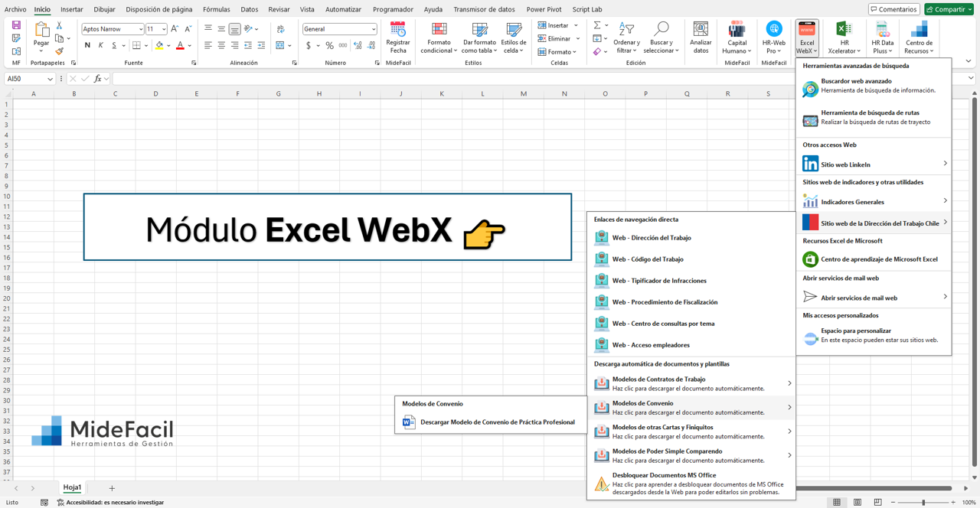Add a new sheet with plus button
This screenshot has width=980, height=508.
(112, 488)
